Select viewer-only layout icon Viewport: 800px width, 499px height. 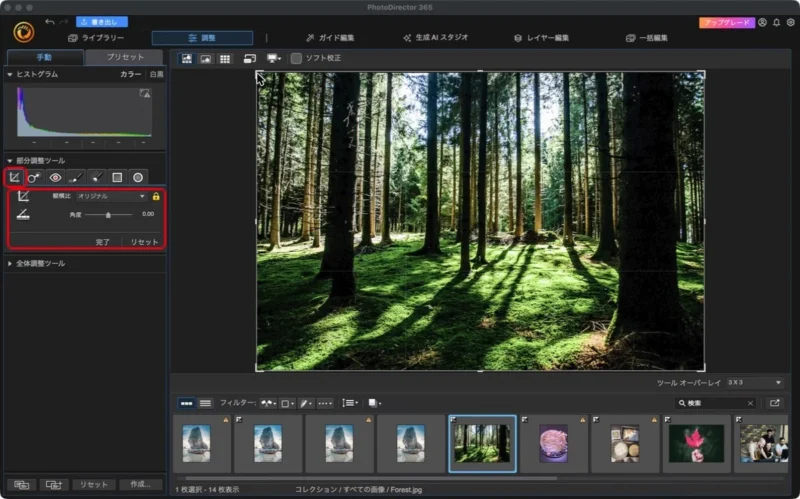[206, 59]
